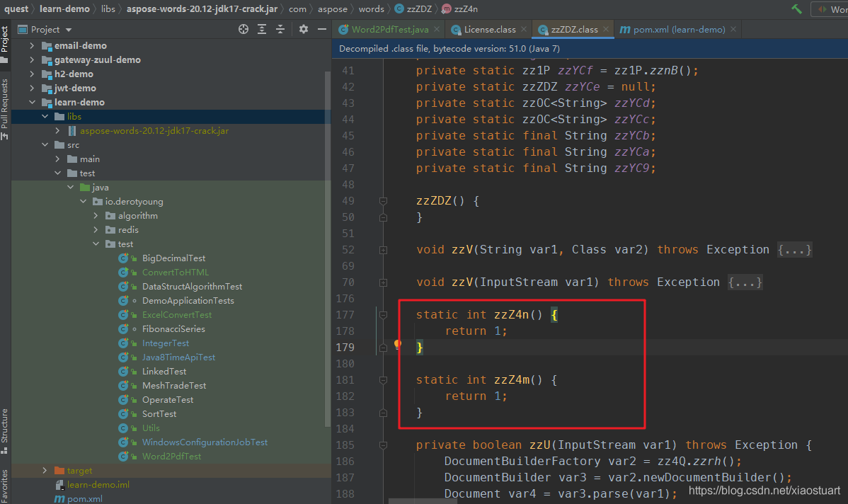Collapse zzZ4m method fold on line 181
Screen dimensions: 848x504
[384, 379]
